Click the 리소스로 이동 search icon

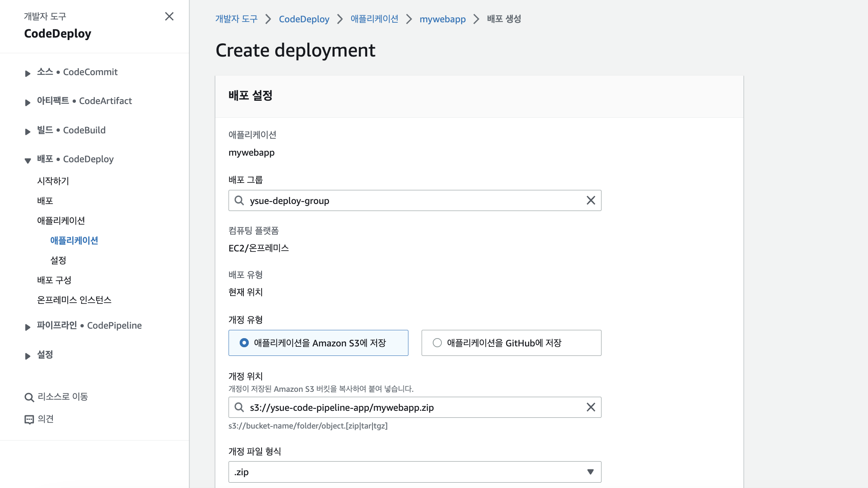(x=29, y=397)
